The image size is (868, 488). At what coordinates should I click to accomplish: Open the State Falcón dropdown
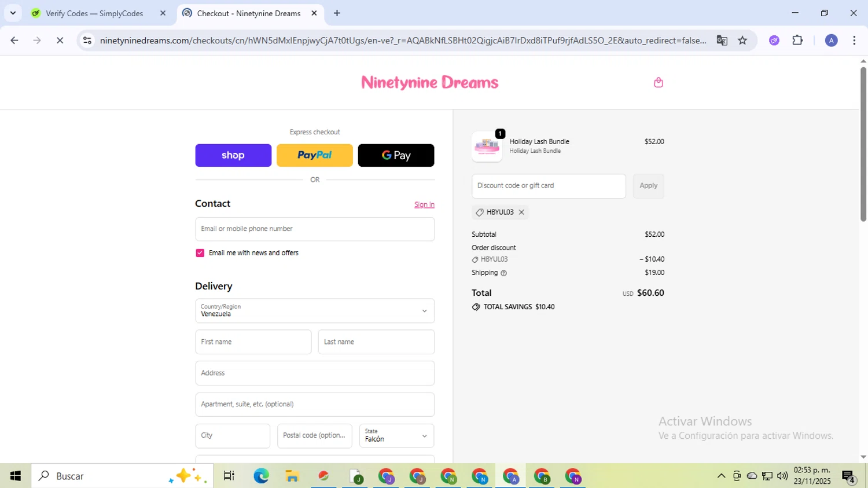(396, 436)
